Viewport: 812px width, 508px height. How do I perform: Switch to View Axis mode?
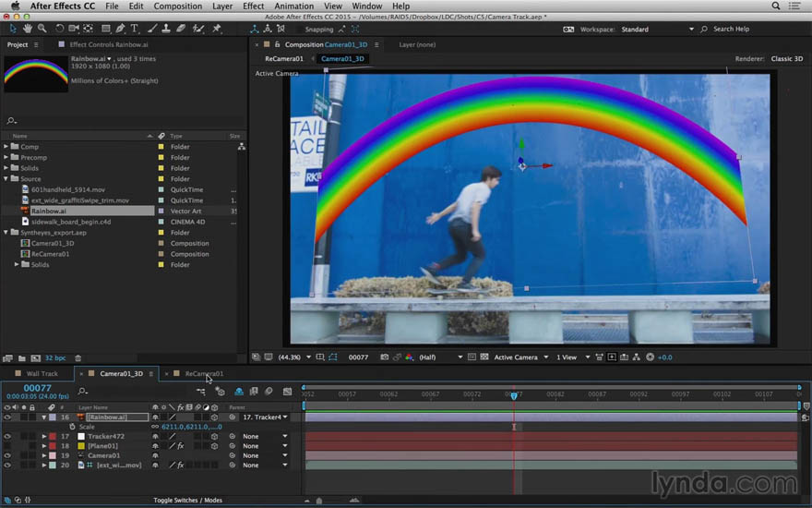pyautogui.click(x=281, y=29)
